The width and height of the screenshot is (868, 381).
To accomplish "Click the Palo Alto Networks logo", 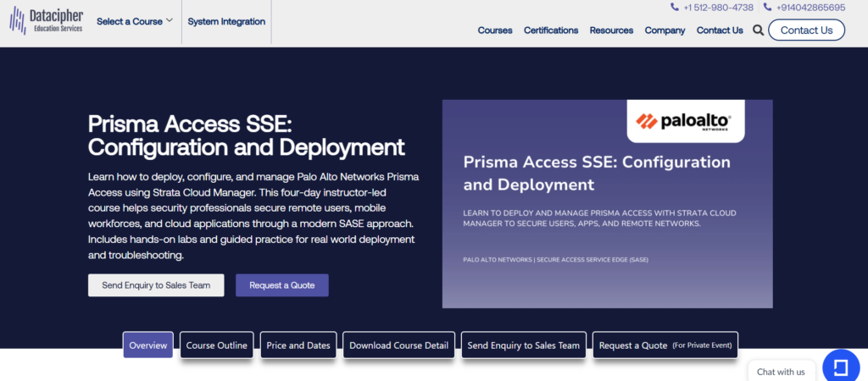I will point(685,121).
